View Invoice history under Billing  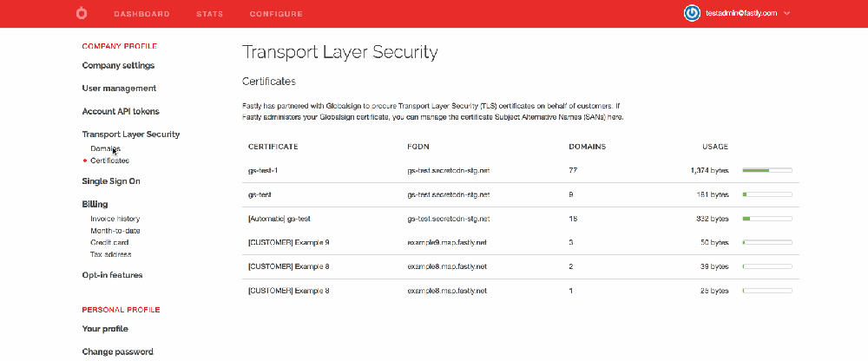pos(115,219)
